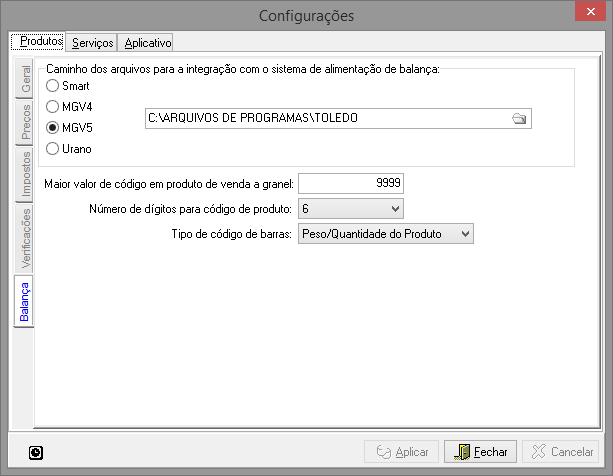Viewport: 613px width, 476px height.
Task: Click the folder browse icon beside path
Action: [x=518, y=118]
